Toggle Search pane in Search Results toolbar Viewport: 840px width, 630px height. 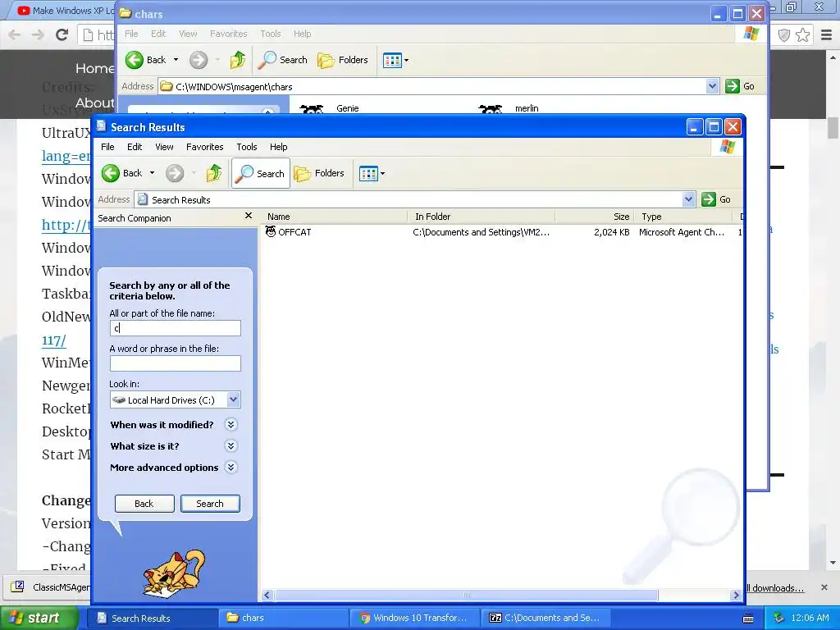tap(261, 173)
